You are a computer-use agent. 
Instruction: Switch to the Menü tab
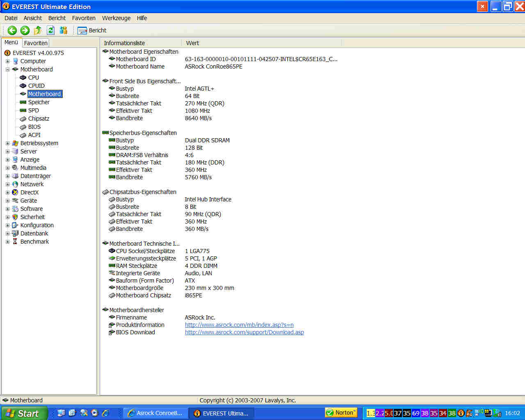tap(11, 42)
